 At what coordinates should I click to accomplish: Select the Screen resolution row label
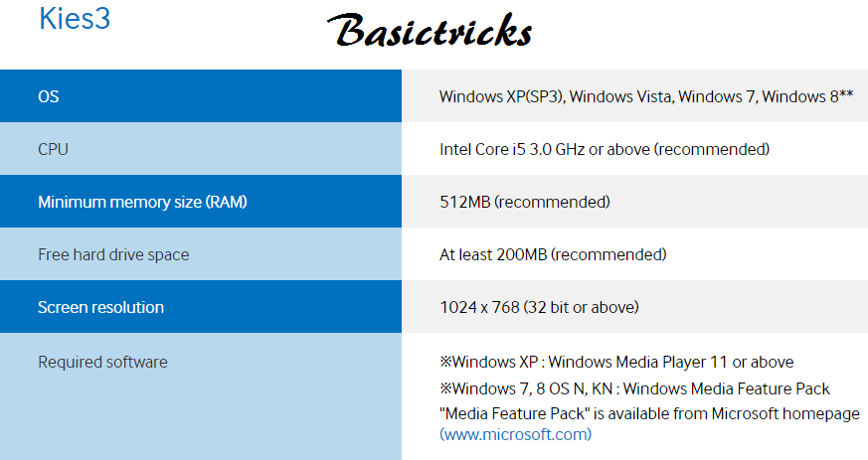pyautogui.click(x=100, y=307)
